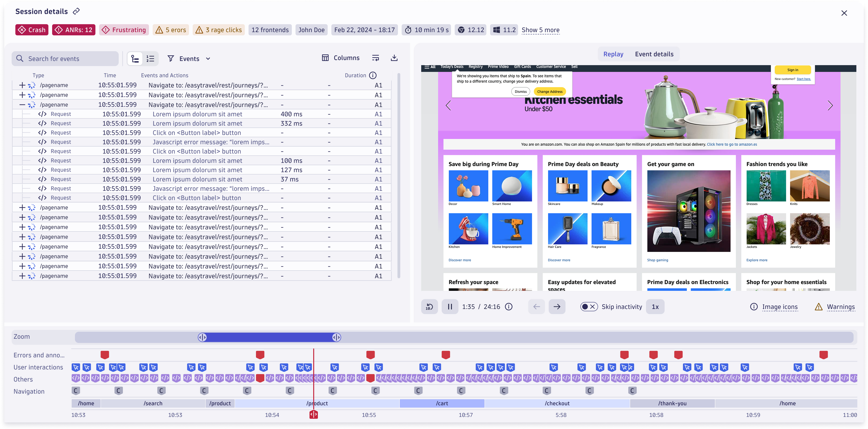The image size is (868, 429).
Task: Click the rewind 10 seconds icon
Action: 429,307
